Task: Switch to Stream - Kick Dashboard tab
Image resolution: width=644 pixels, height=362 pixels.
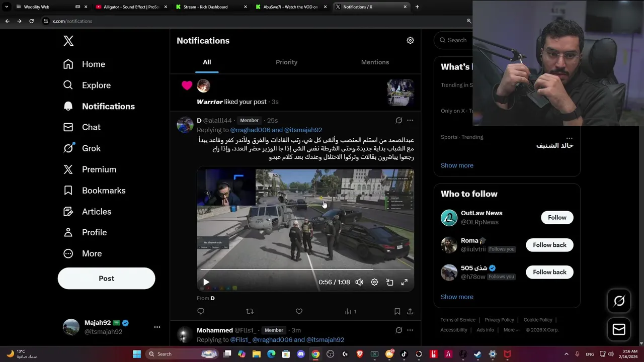Action: point(211,7)
